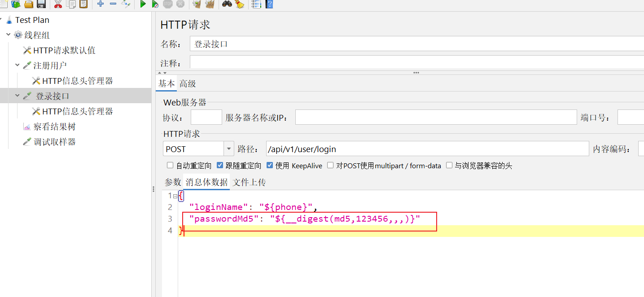
Task: Uncheck 跟随重定向 checkbox
Action: click(220, 165)
